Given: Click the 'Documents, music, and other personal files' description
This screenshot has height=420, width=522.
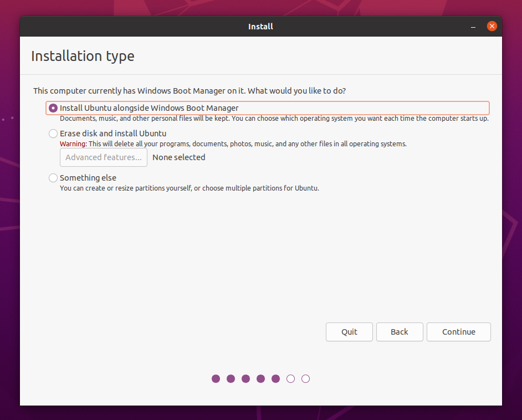Looking at the screenshot, I should pyautogui.click(x=274, y=119).
